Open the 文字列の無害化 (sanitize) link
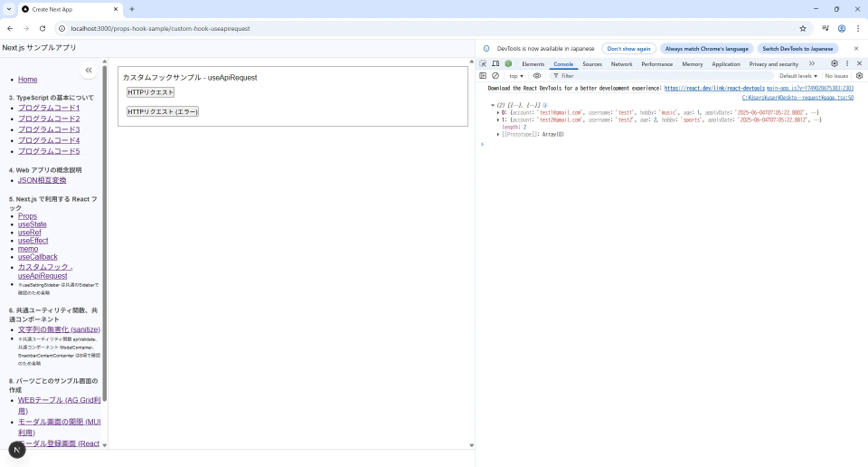 [59, 329]
